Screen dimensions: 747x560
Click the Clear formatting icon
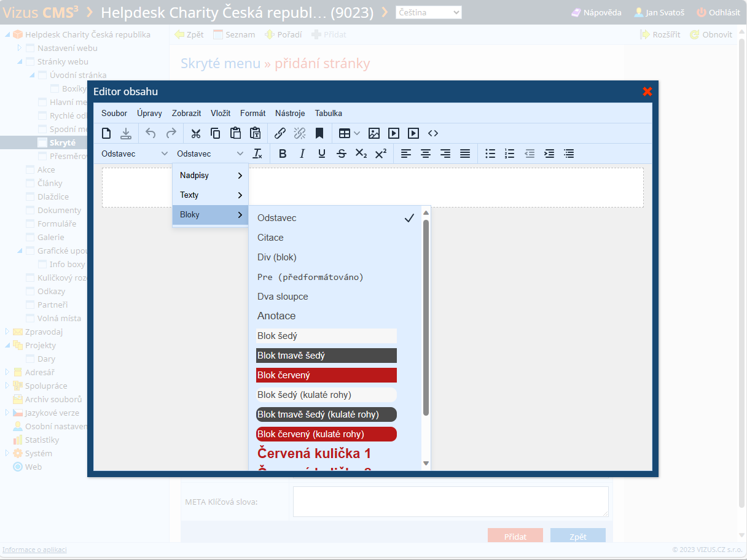coord(257,154)
